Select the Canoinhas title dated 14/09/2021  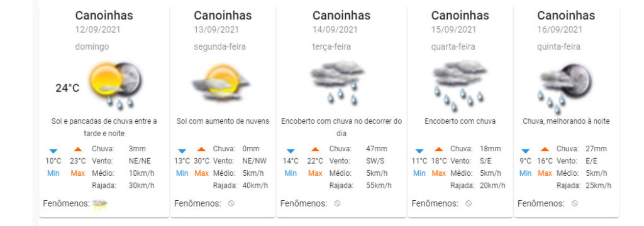pyautogui.click(x=341, y=16)
